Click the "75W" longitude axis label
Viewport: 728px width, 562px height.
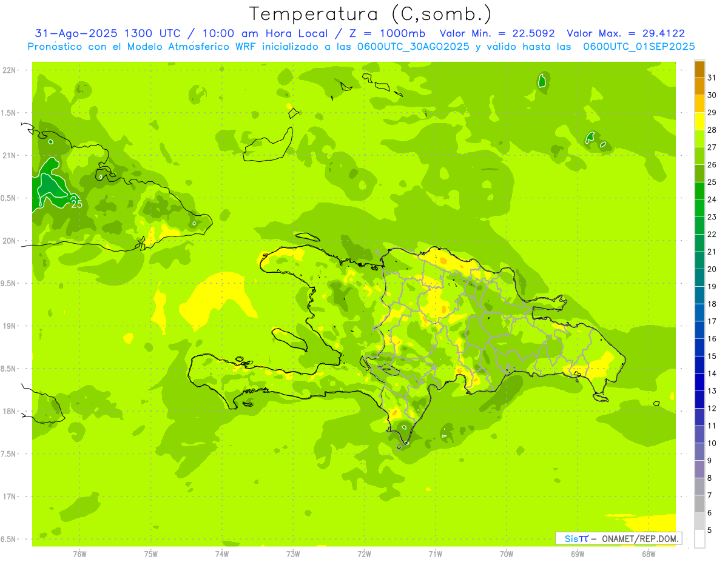click(x=151, y=554)
